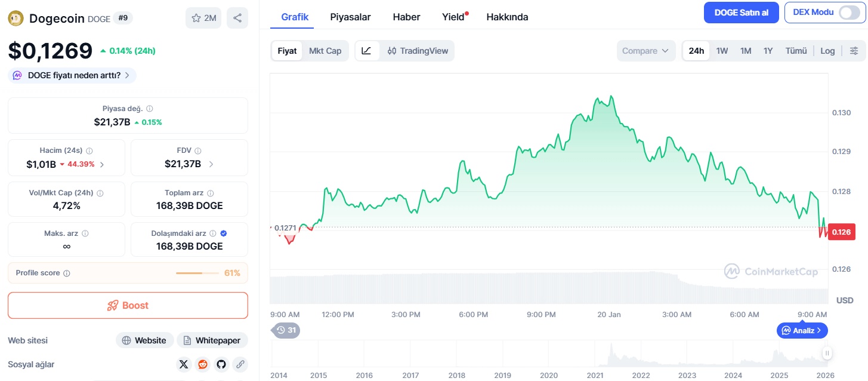Switch to Hakkında tab

point(507,17)
